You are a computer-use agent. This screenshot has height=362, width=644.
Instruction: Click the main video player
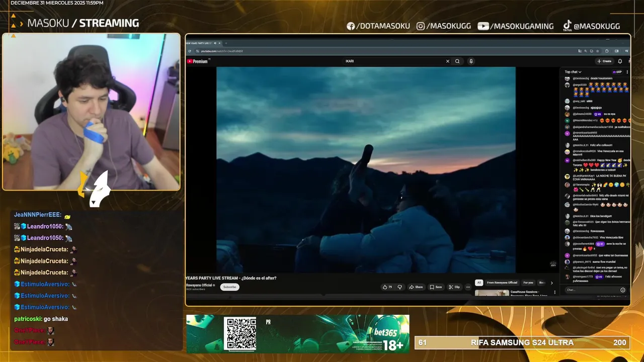[366, 169]
